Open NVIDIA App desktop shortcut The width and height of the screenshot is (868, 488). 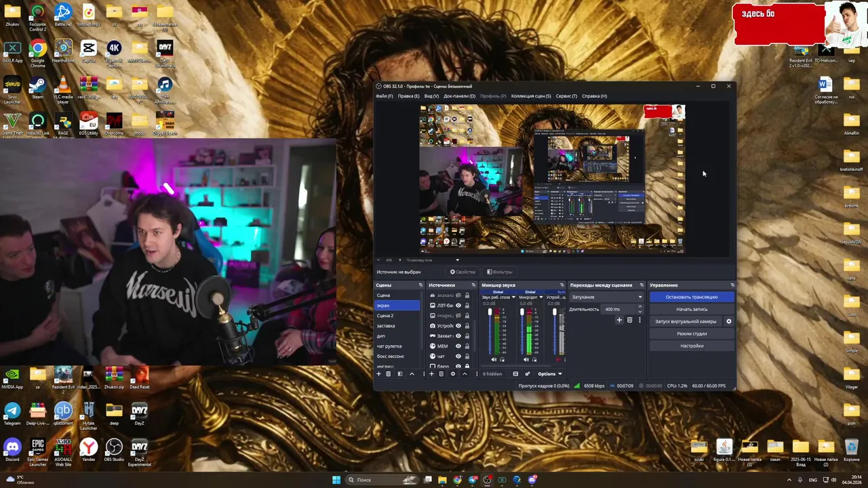pyautogui.click(x=12, y=378)
